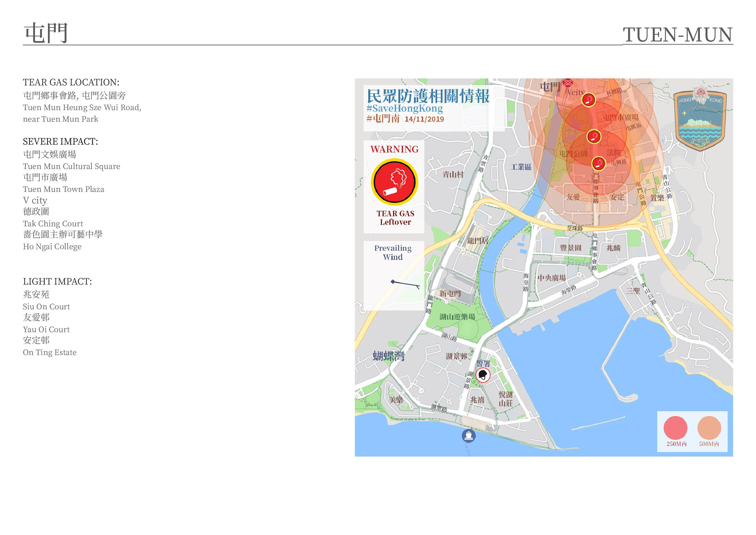
Task: Click the TEAR GAS LOCATION heading
Action: (71, 82)
